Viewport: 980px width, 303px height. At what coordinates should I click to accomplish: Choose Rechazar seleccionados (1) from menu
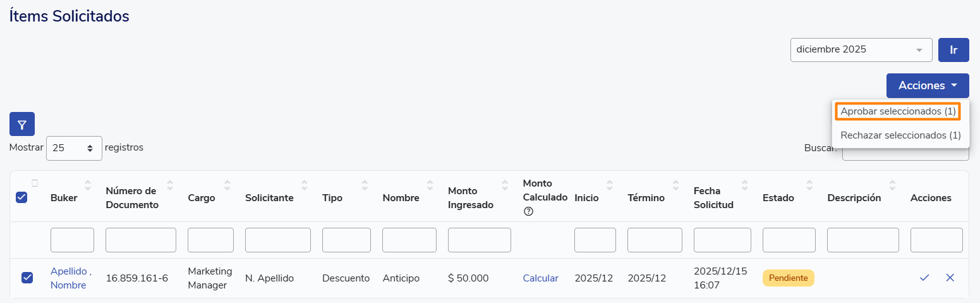900,135
